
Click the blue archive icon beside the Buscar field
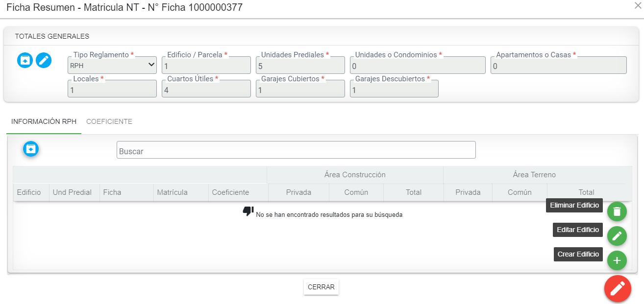tap(31, 148)
